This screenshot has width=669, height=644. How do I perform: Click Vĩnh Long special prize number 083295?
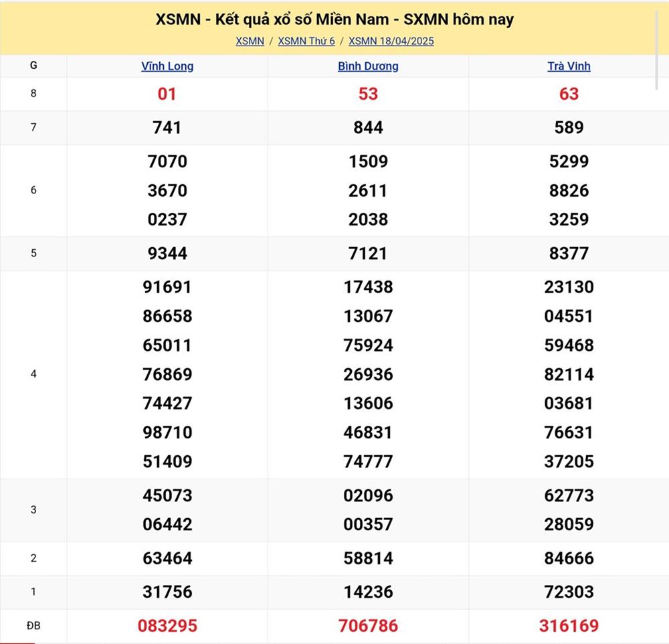pyautogui.click(x=167, y=626)
